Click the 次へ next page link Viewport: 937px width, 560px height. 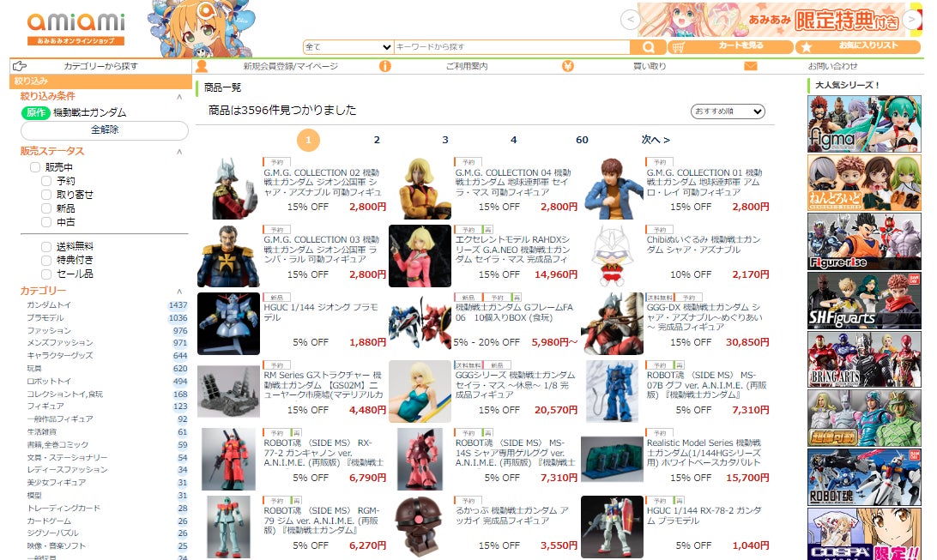(656, 140)
